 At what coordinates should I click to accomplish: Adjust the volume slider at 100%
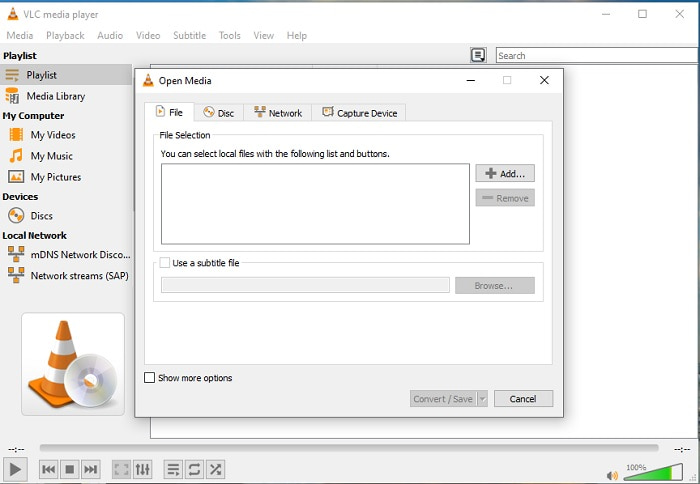pyautogui.click(x=653, y=472)
